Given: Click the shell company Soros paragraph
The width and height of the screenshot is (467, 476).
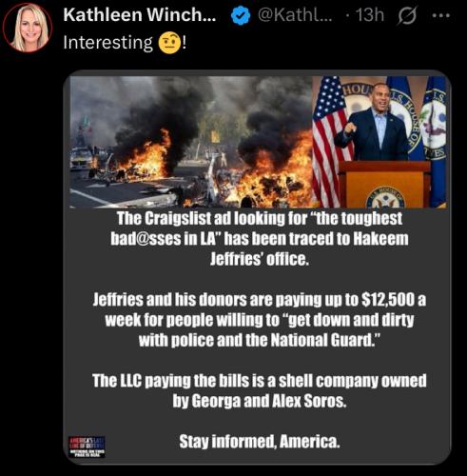Looking at the screenshot, I should coord(259,390).
